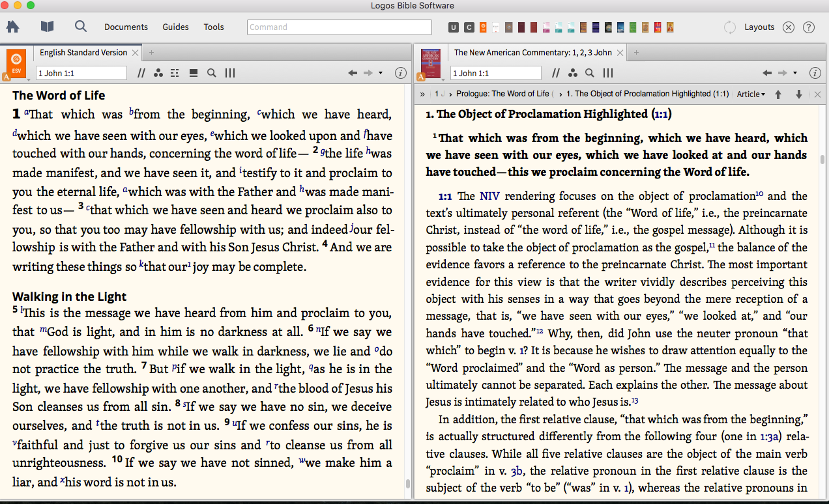Go back in ESV panel history

pyautogui.click(x=353, y=73)
